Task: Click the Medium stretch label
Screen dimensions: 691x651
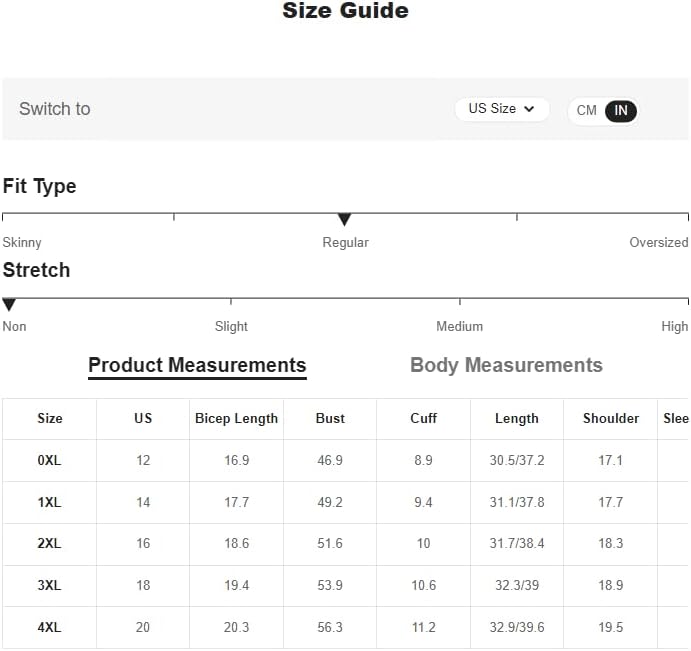Action: [460, 327]
